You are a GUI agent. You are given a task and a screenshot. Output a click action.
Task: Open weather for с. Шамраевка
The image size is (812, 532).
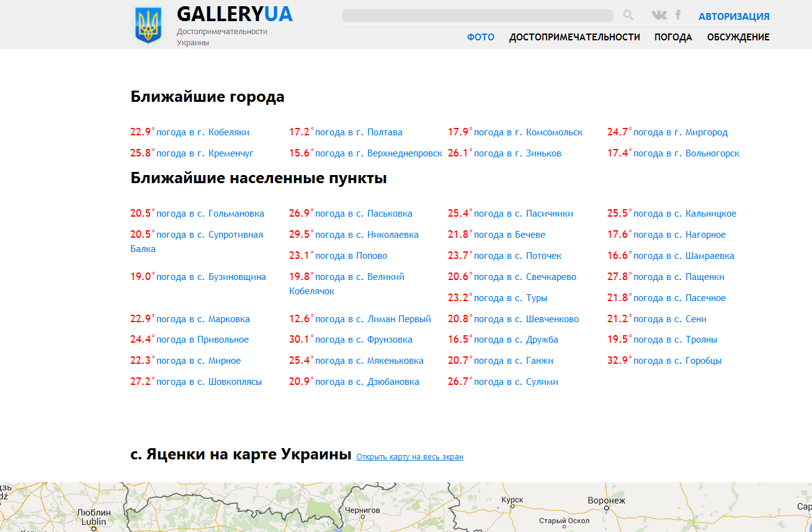[x=684, y=256]
